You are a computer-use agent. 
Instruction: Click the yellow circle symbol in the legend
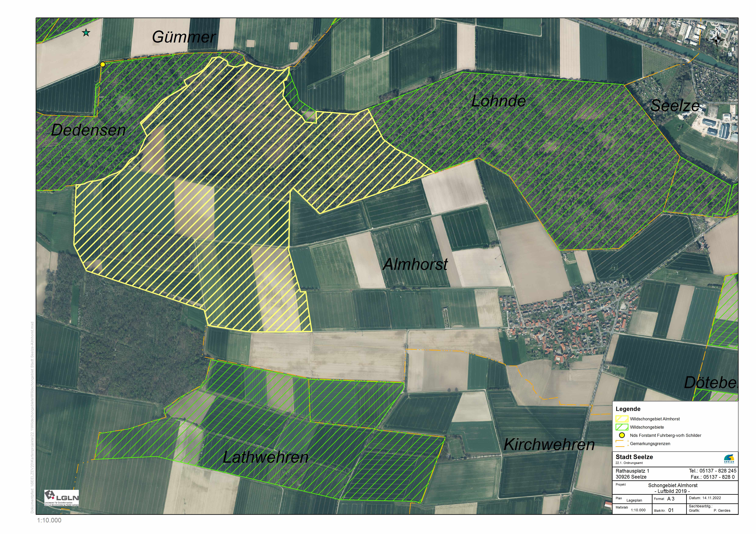(622, 435)
